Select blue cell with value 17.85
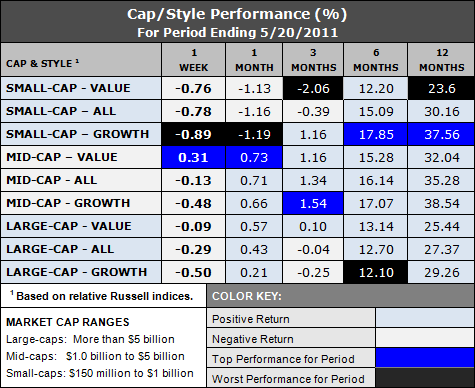This screenshot has height=388, width=475. click(376, 134)
